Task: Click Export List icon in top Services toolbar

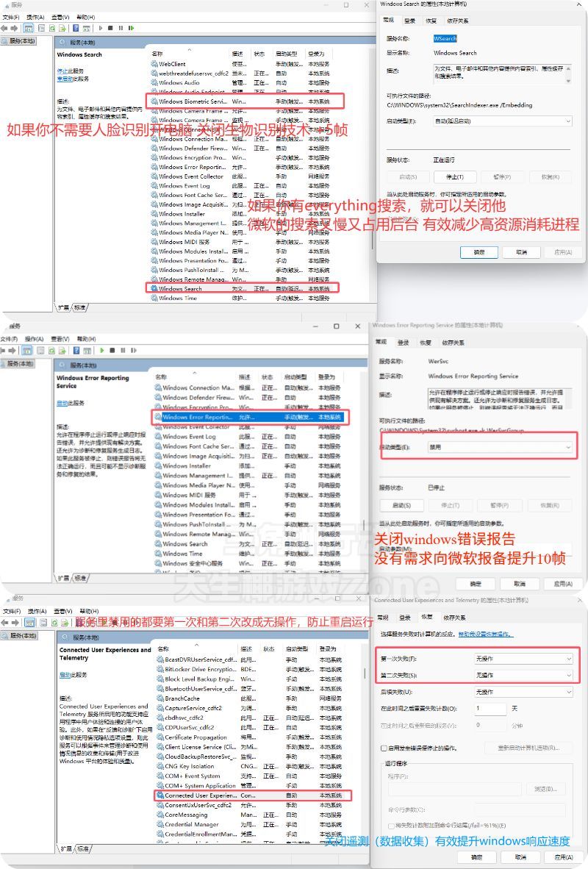Action: (62, 28)
